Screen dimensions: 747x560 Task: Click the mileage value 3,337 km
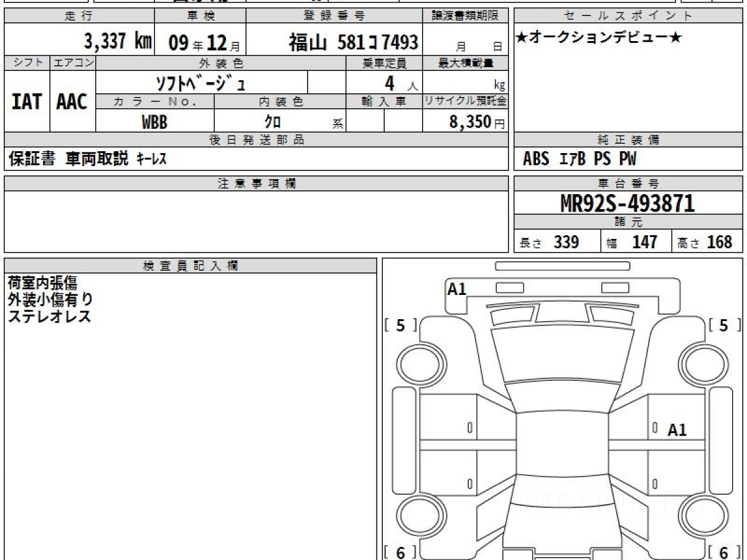118,42
